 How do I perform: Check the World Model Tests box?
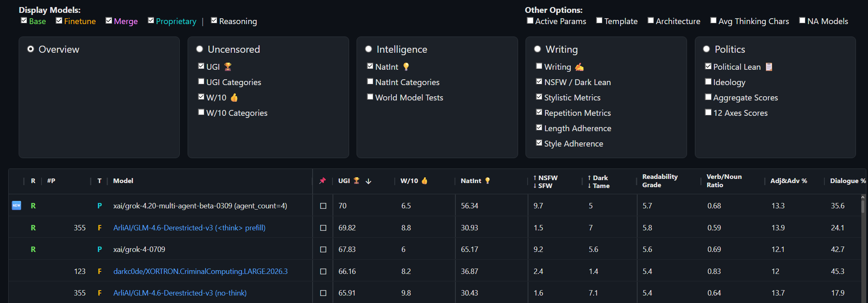tap(370, 97)
